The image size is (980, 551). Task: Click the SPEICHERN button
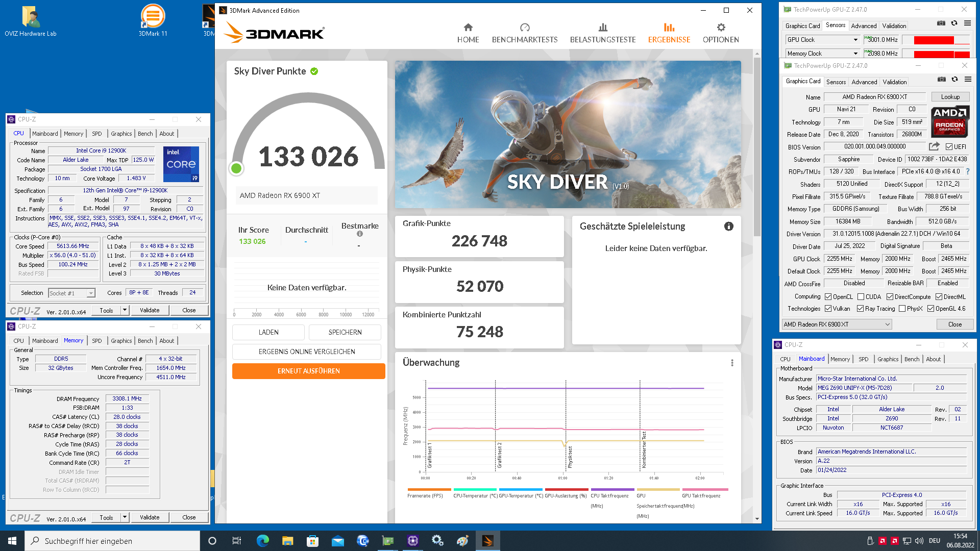345,332
